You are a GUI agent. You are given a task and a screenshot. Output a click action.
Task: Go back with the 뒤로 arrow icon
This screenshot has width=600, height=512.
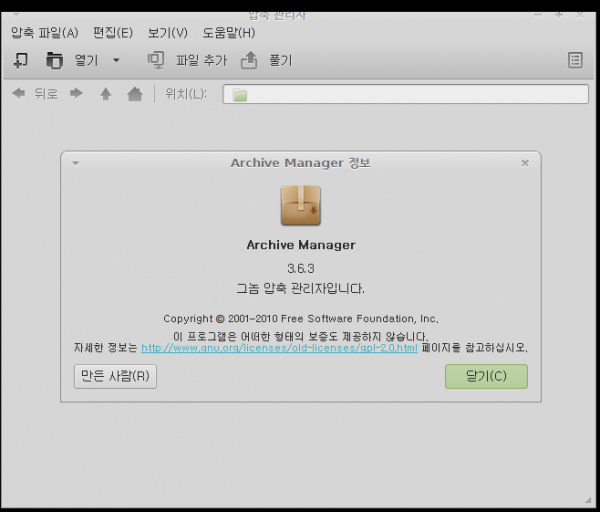(18, 93)
